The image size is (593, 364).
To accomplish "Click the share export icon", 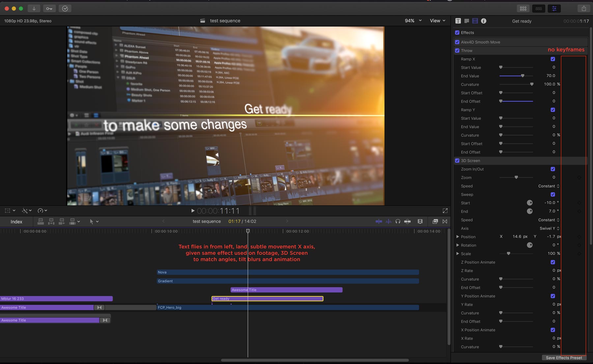I will pyautogui.click(x=584, y=9).
